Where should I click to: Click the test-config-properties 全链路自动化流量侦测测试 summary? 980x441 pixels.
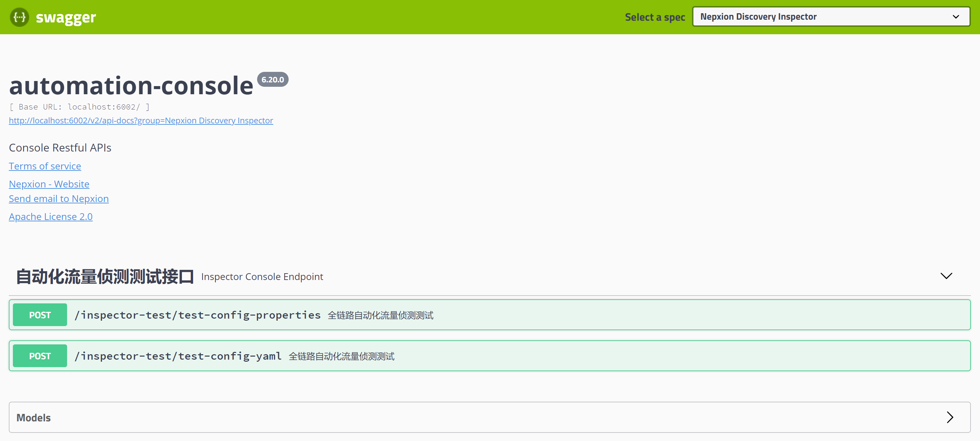(x=380, y=315)
